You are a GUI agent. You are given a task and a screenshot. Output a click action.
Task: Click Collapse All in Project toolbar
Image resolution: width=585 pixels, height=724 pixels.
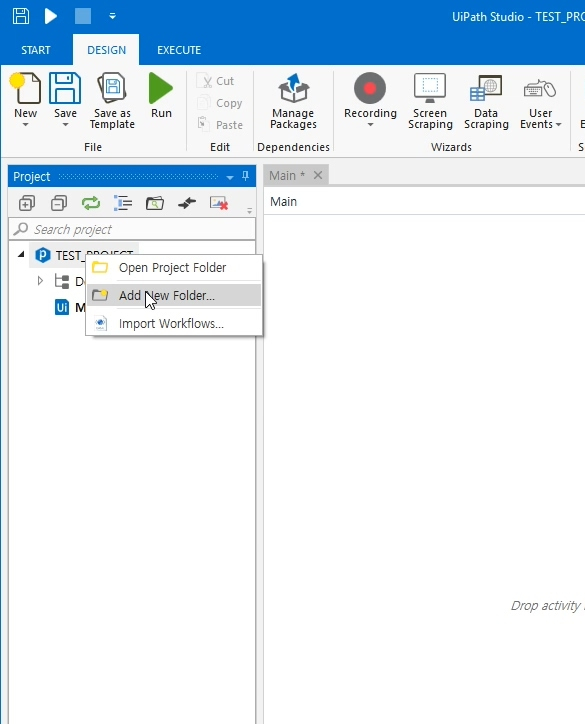click(59, 203)
